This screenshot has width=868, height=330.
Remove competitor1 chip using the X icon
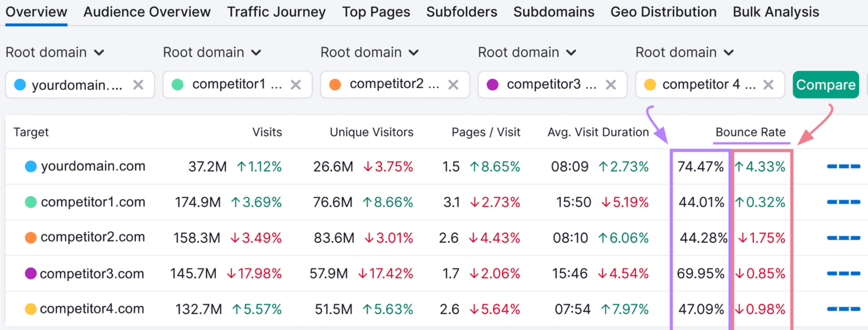coord(296,85)
